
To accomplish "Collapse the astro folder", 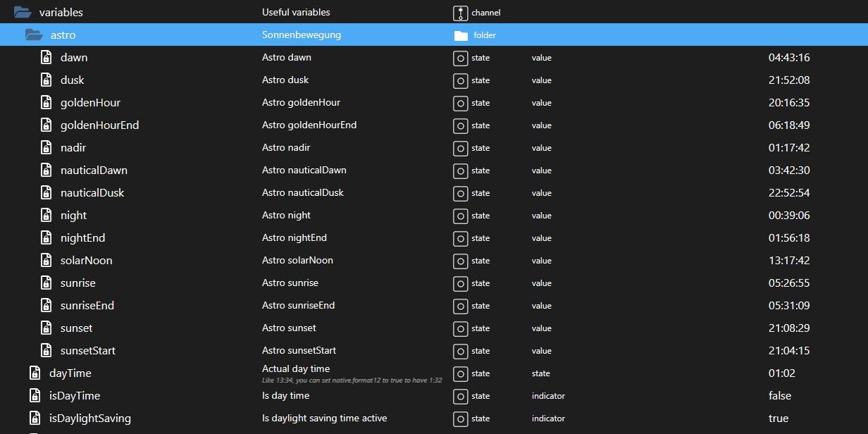I will (34, 35).
